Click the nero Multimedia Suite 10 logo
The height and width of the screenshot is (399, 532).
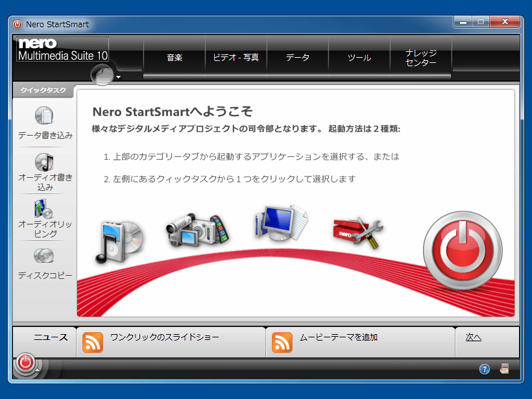[63, 49]
